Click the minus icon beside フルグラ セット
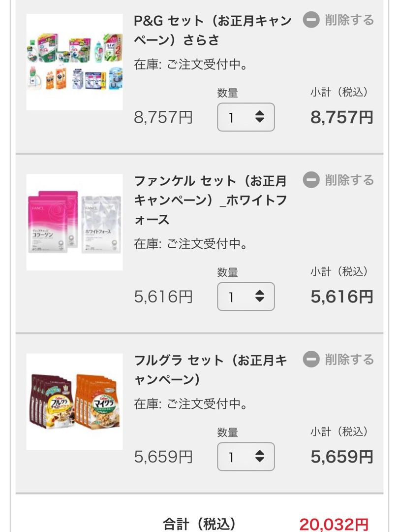 [311, 360]
